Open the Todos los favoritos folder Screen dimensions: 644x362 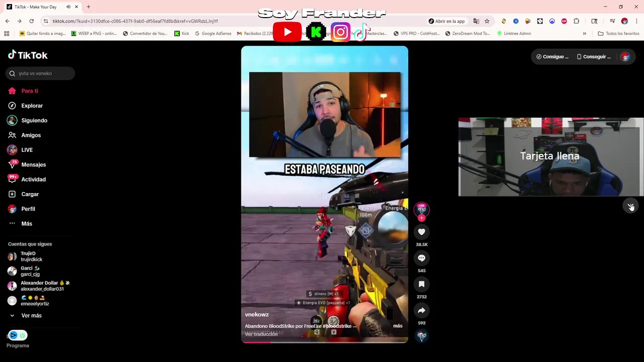coord(618,34)
